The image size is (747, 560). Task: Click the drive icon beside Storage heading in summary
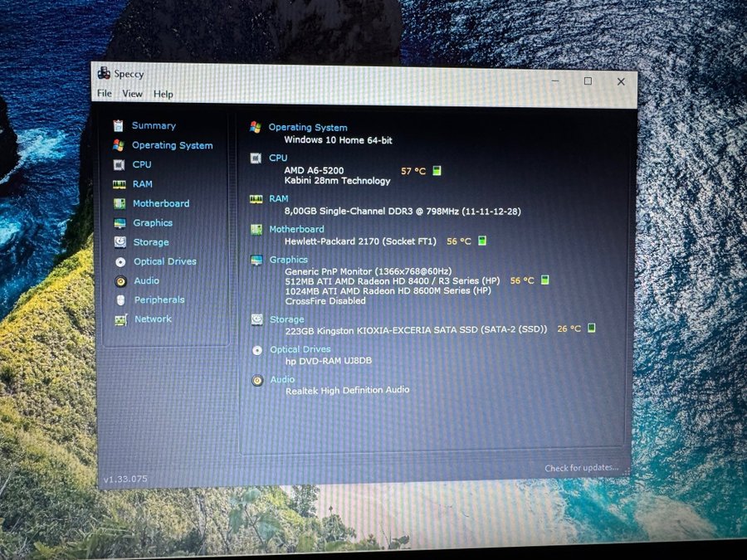pos(257,319)
